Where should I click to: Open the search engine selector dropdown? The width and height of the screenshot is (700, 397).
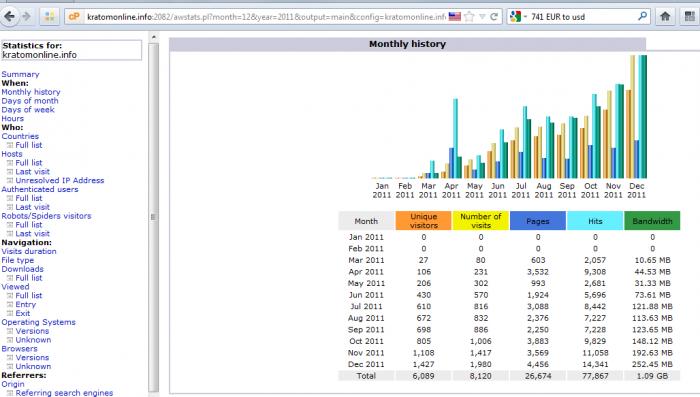tap(518, 17)
